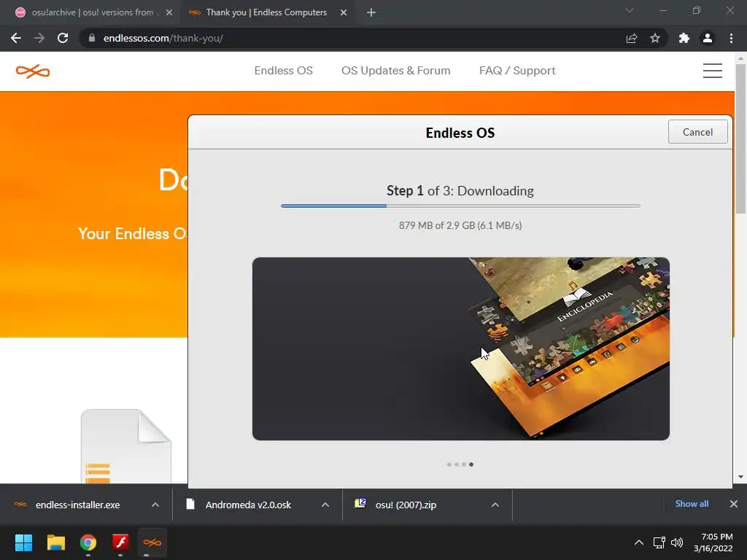Open the Windows Start menu
This screenshot has height=560, width=747.
coord(23,542)
